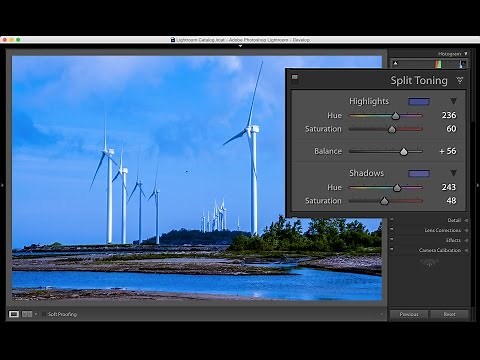Show the left panel via edge arrow
This screenshot has width=480, height=360.
point(2,185)
